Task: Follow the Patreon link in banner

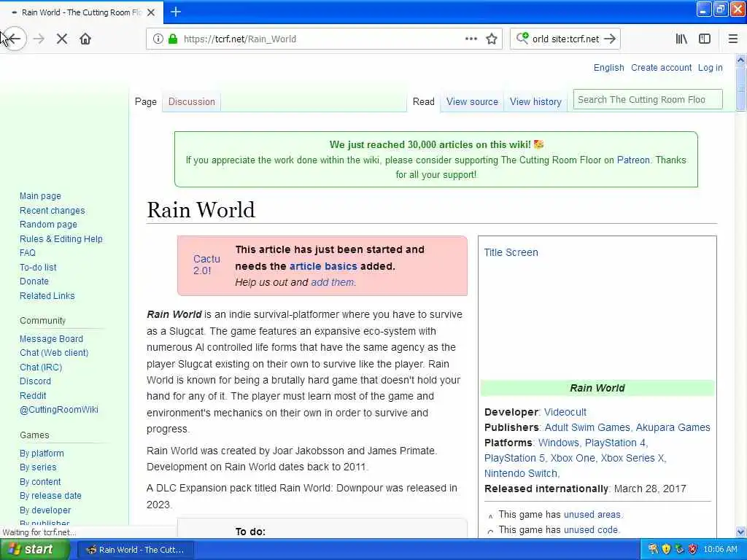Action: [x=633, y=160]
